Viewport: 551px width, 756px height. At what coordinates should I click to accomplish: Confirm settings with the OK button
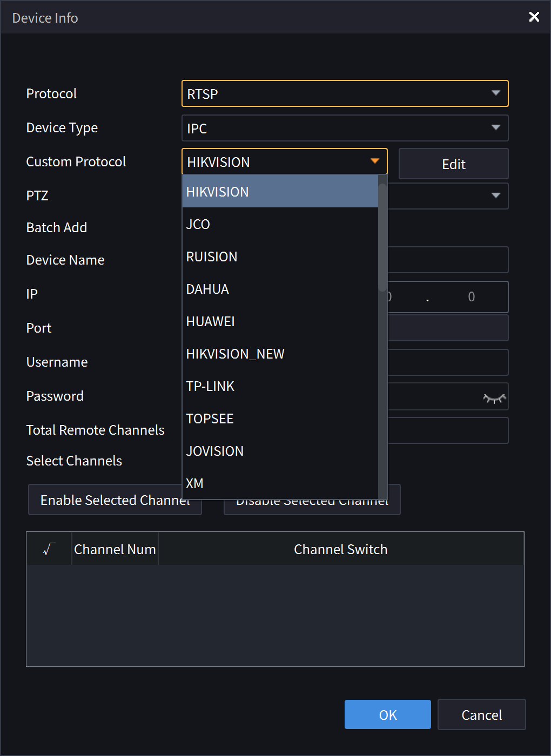387,714
